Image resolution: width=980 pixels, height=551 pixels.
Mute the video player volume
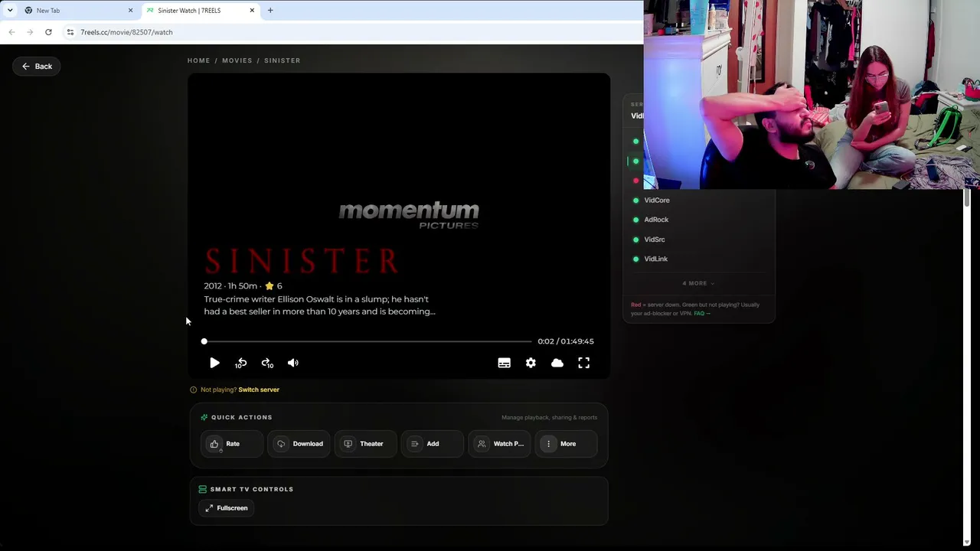(293, 363)
